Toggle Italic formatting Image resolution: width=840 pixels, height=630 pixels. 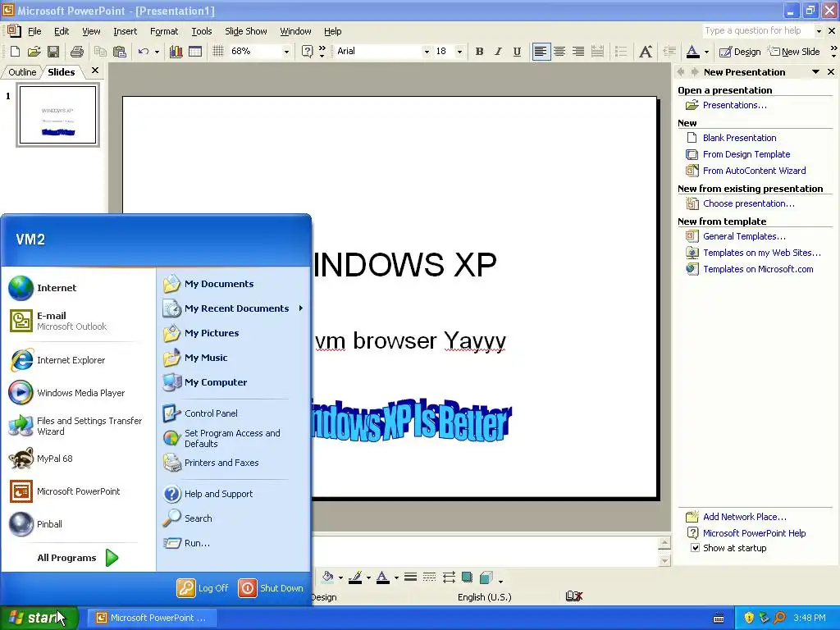498,52
